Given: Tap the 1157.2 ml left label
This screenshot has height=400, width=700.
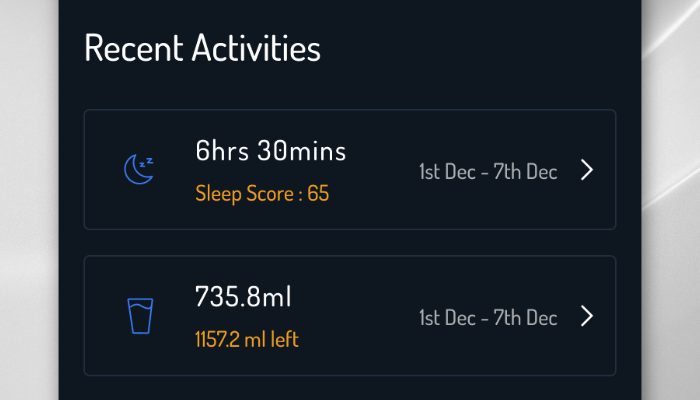Looking at the screenshot, I should [x=247, y=340].
